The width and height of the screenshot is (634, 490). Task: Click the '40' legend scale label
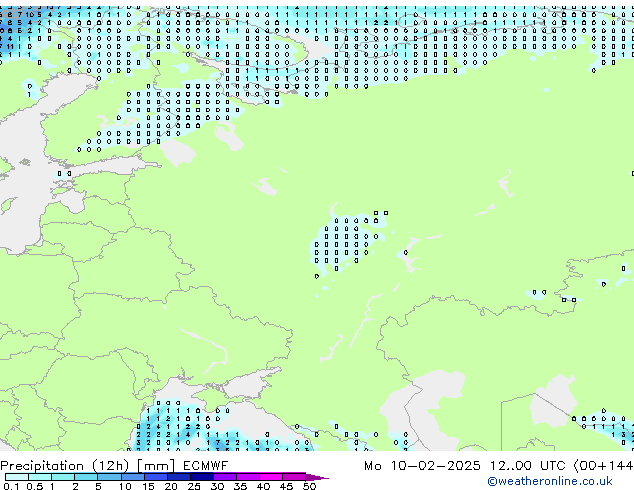click(x=263, y=486)
